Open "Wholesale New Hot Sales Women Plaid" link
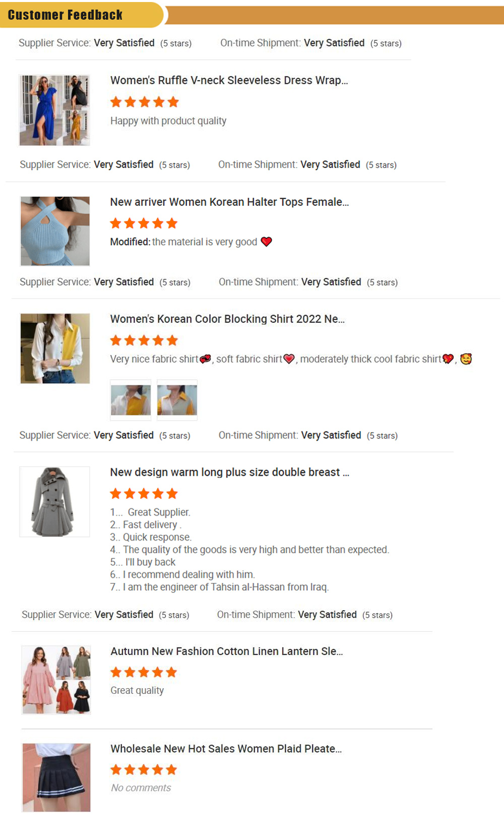504x830 pixels. [x=226, y=749]
